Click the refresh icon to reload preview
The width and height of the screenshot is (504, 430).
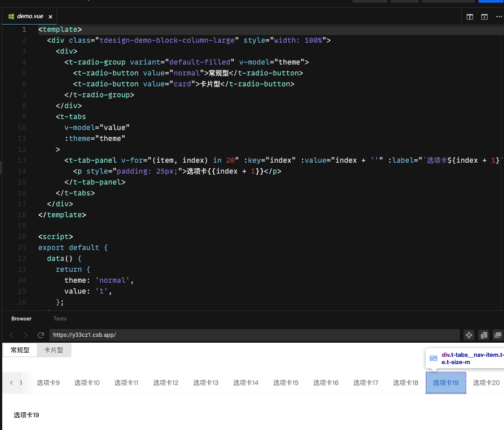pos(40,335)
